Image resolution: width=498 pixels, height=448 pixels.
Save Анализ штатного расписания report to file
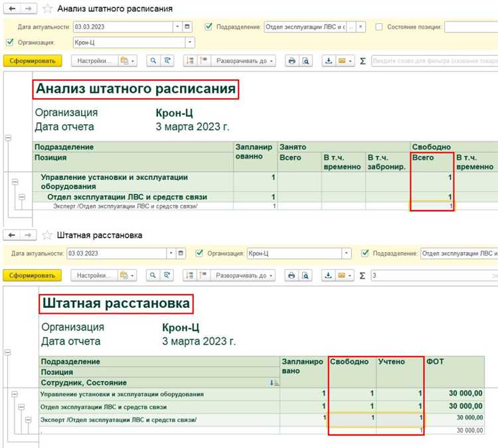(x=329, y=60)
